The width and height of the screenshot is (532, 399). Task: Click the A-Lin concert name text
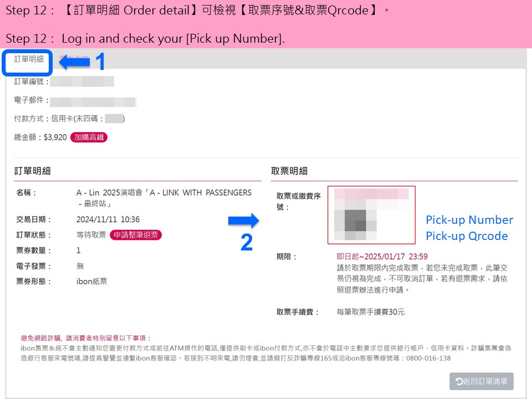pos(164,198)
